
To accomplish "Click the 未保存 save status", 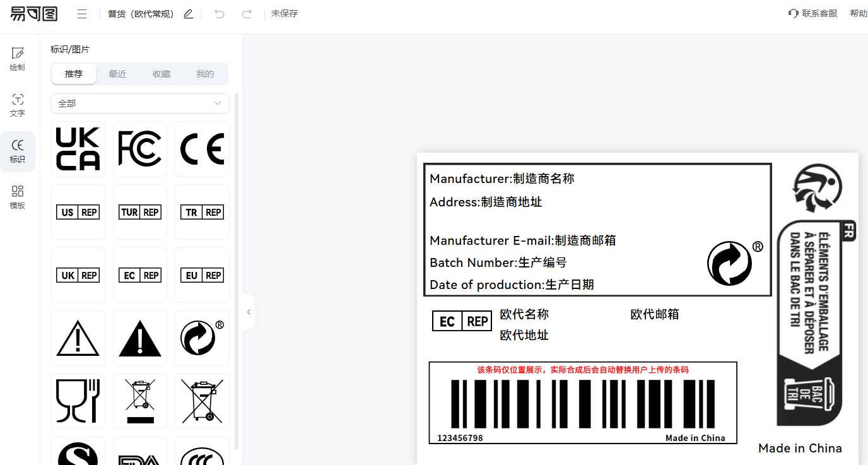I will [x=284, y=13].
